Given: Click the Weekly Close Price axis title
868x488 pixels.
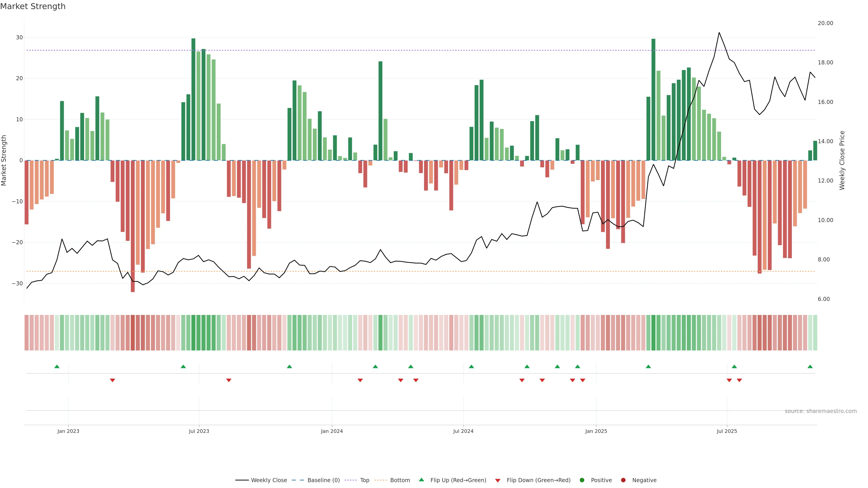Looking at the screenshot, I should click(842, 160).
